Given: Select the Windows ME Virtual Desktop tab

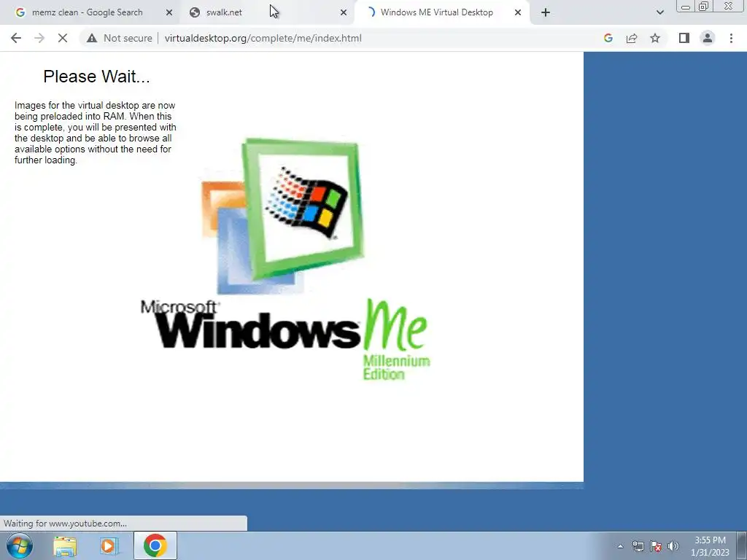Looking at the screenshot, I should tap(441, 12).
